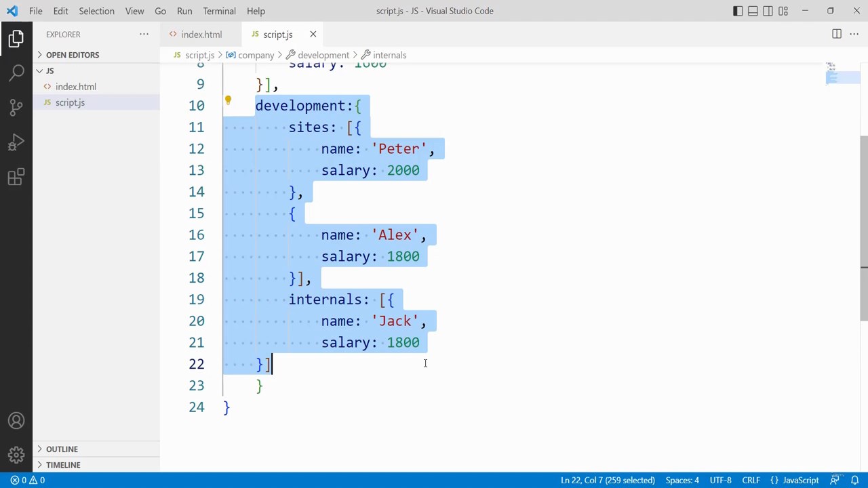This screenshot has height=488, width=868.
Task: Open the Search view in activity bar
Action: (16, 73)
